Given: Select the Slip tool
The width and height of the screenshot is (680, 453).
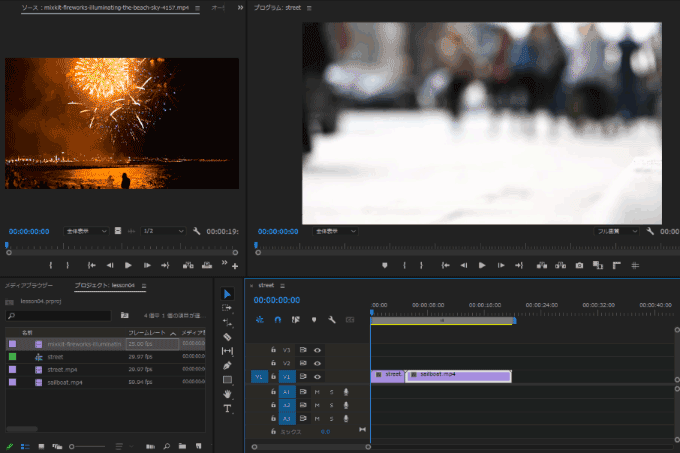Looking at the screenshot, I should point(227,351).
